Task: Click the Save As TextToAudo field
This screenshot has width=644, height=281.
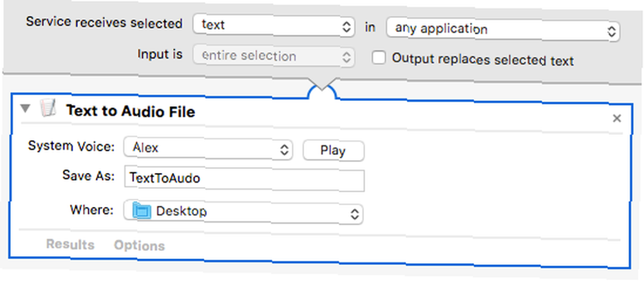Action: [x=244, y=179]
